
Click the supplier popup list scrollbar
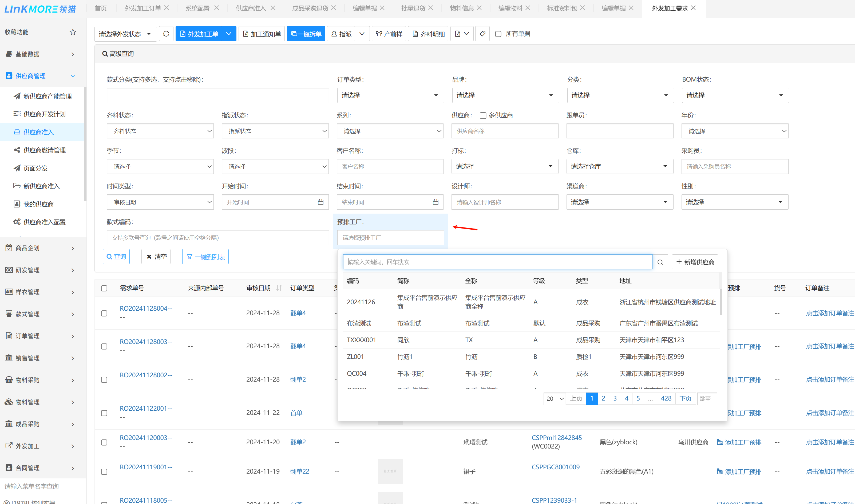coord(721,302)
